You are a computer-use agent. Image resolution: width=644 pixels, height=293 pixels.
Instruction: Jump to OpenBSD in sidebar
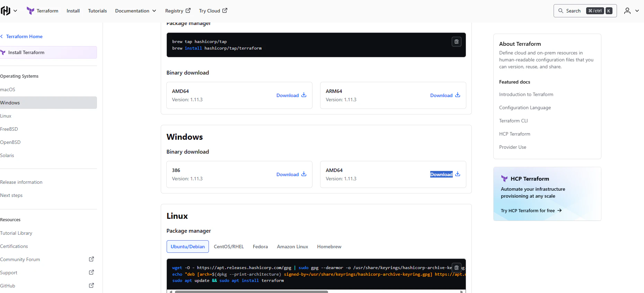click(x=10, y=142)
